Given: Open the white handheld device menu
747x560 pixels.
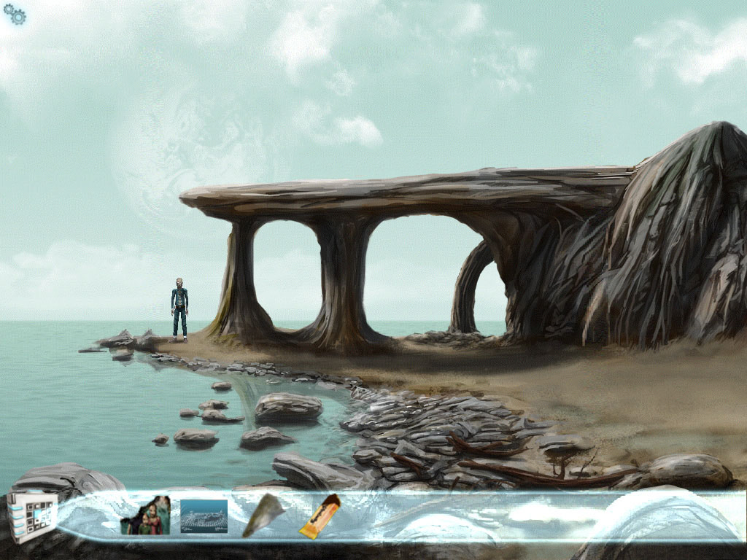Looking at the screenshot, I should coord(32,516).
